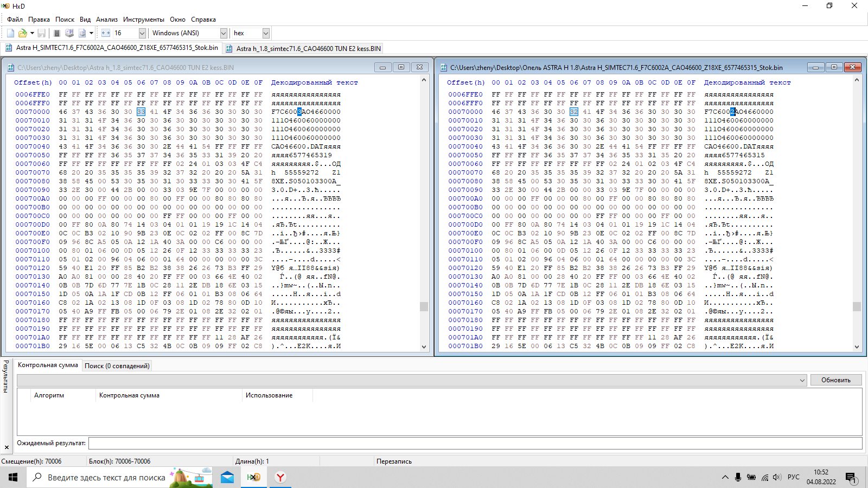The width and height of the screenshot is (868, 488).
Task: Switch to Поиск (0 совпадений) results tab
Action: (x=117, y=366)
